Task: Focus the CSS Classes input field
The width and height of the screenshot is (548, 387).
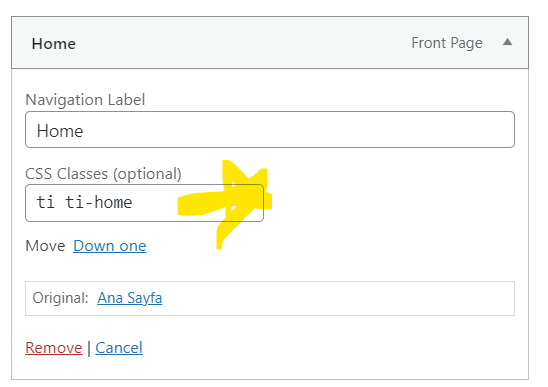Action: (x=144, y=203)
